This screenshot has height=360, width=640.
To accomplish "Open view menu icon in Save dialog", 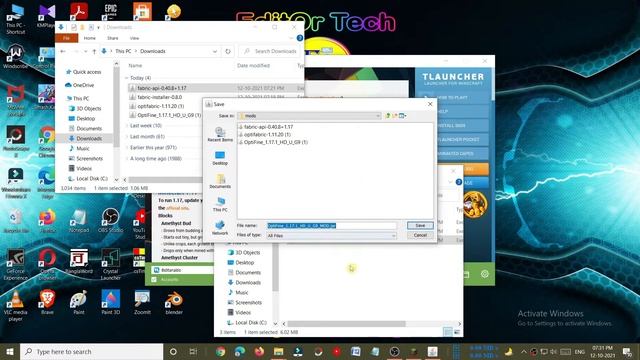I will pyautogui.click(x=402, y=116).
